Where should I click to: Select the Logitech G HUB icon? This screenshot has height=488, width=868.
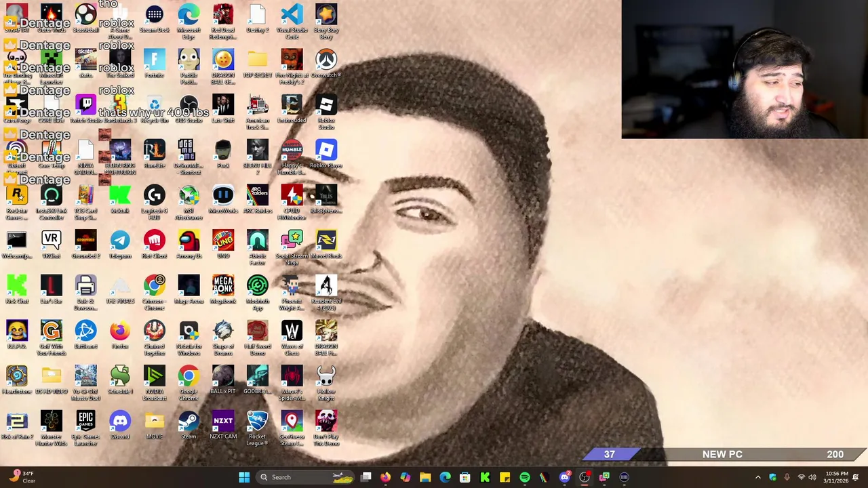click(155, 202)
